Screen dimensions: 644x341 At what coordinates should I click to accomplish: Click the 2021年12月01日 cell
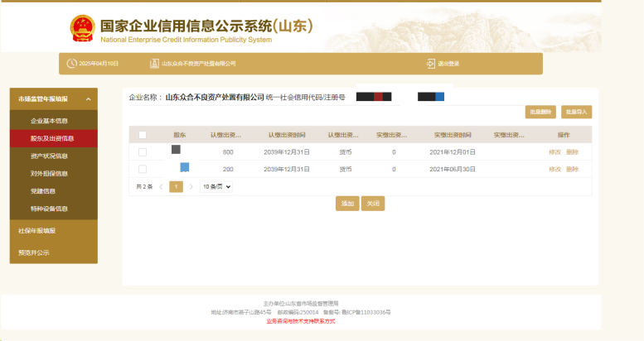[x=453, y=152]
